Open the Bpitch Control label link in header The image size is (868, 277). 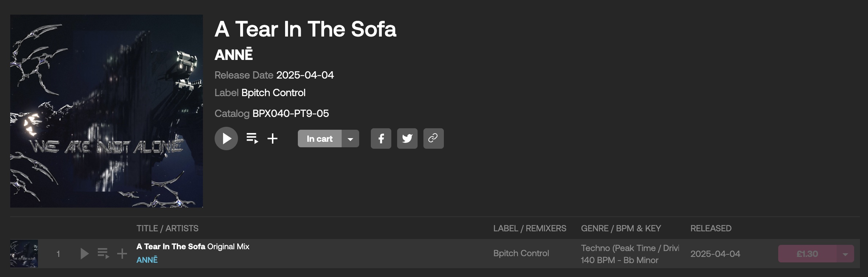(273, 93)
